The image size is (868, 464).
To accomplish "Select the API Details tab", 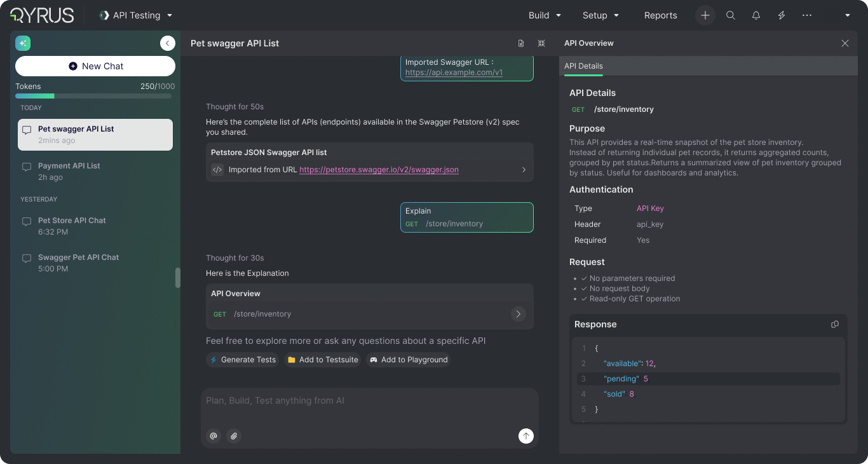I will coord(583,66).
